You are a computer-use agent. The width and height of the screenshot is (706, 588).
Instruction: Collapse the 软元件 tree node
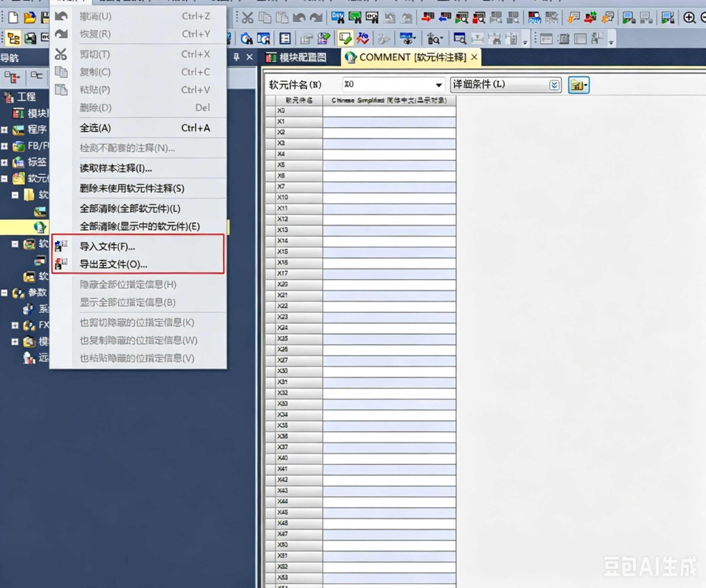4,178
